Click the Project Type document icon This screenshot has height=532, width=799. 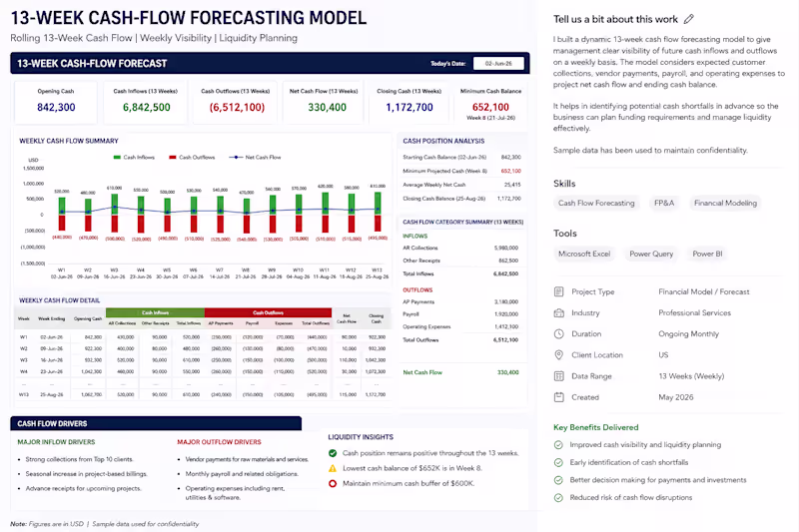559,291
